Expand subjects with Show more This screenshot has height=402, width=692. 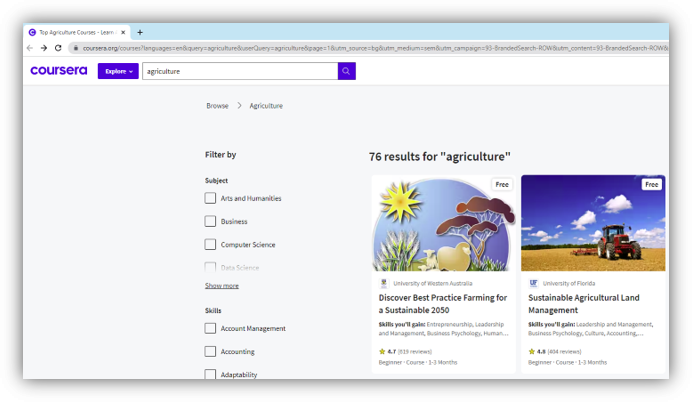click(222, 285)
